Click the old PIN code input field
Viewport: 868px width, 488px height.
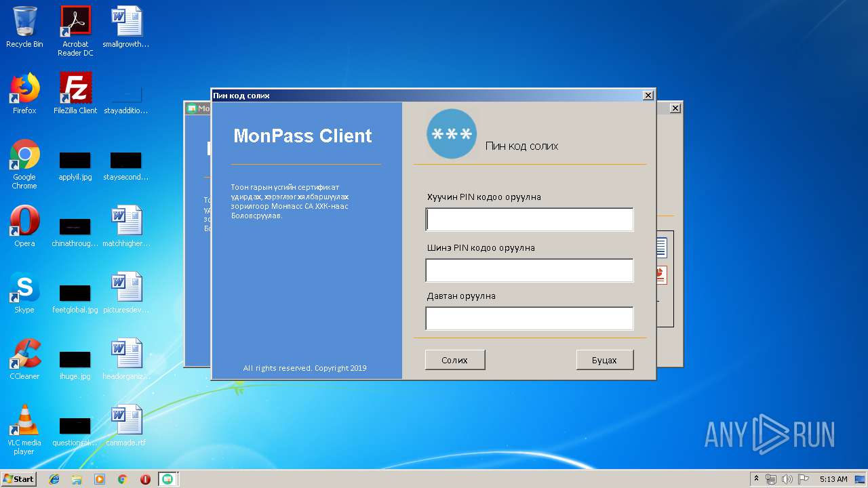[530, 220]
